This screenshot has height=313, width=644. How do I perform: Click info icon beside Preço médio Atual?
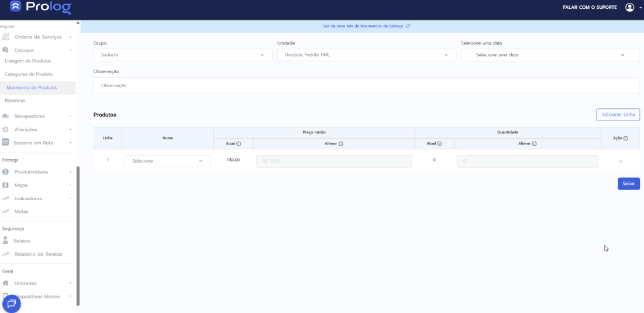239,144
